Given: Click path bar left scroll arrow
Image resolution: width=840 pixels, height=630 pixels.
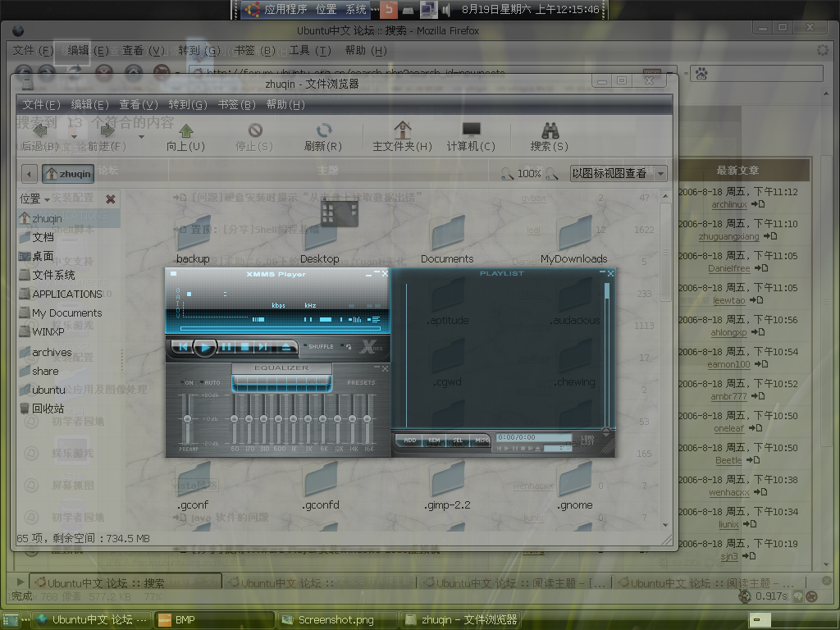Looking at the screenshot, I should (30, 174).
